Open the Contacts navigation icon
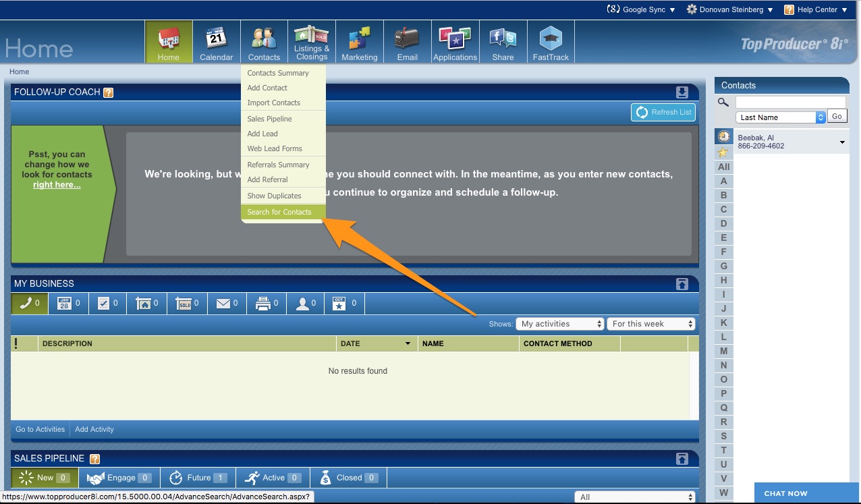The height and width of the screenshot is (504, 861). [264, 42]
